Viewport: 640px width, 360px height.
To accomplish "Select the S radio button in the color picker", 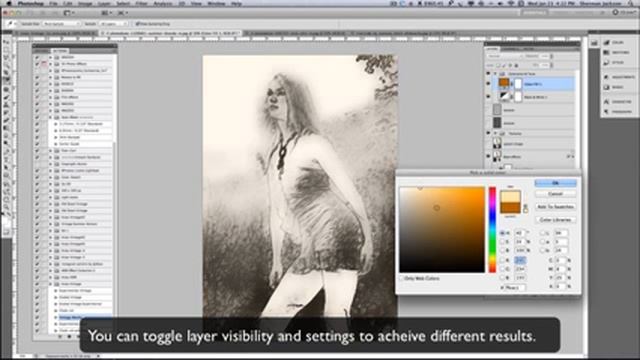I will 502,242.
